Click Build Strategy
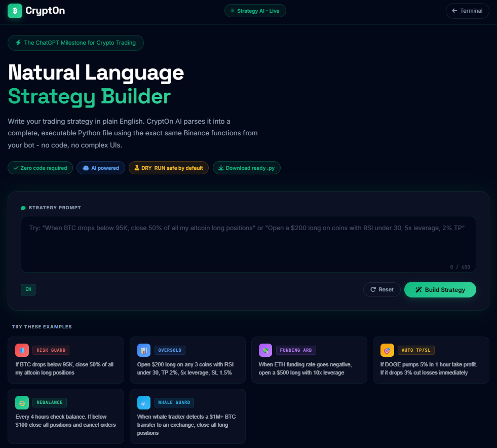Viewport: 497px width, 448px height. 440,289
